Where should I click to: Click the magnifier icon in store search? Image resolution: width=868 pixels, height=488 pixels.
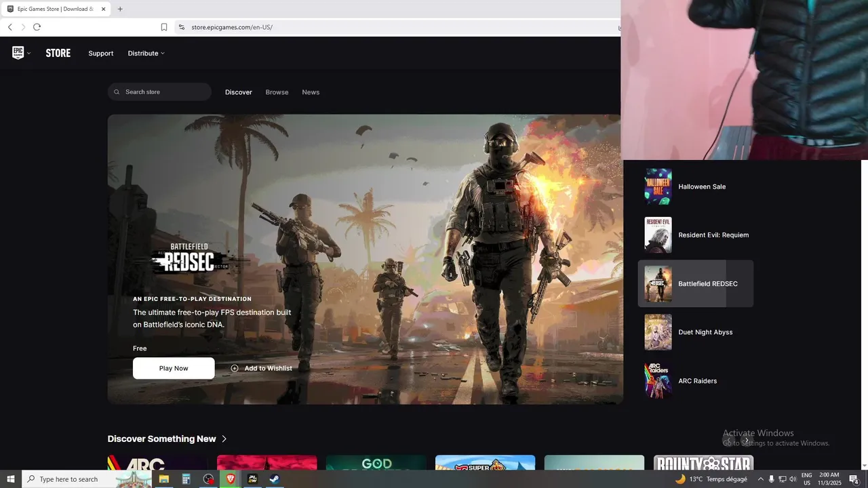pos(117,92)
